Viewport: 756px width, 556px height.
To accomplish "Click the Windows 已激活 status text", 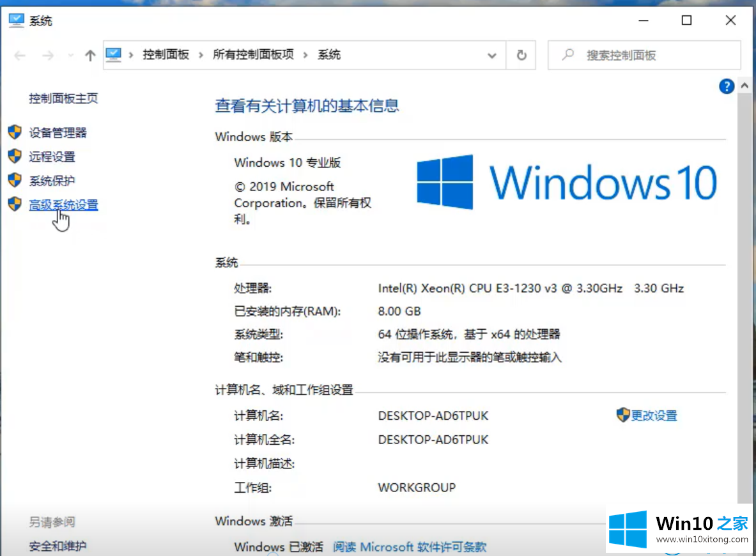I will click(x=279, y=547).
